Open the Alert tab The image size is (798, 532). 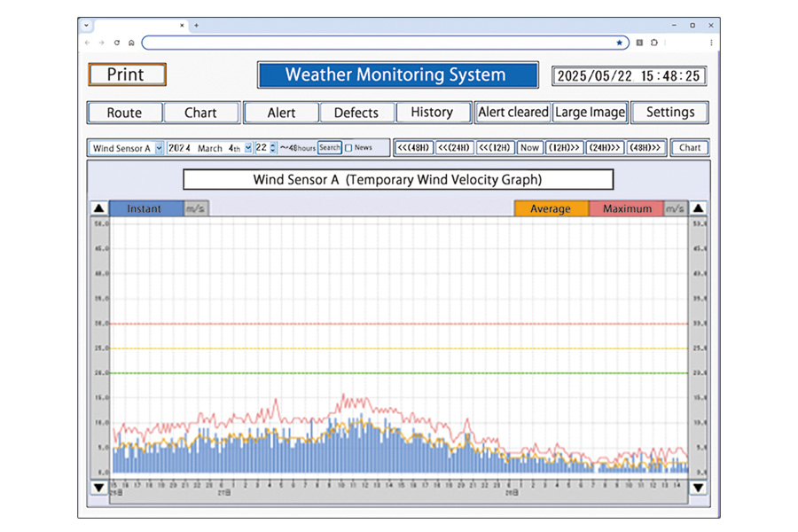(281, 113)
